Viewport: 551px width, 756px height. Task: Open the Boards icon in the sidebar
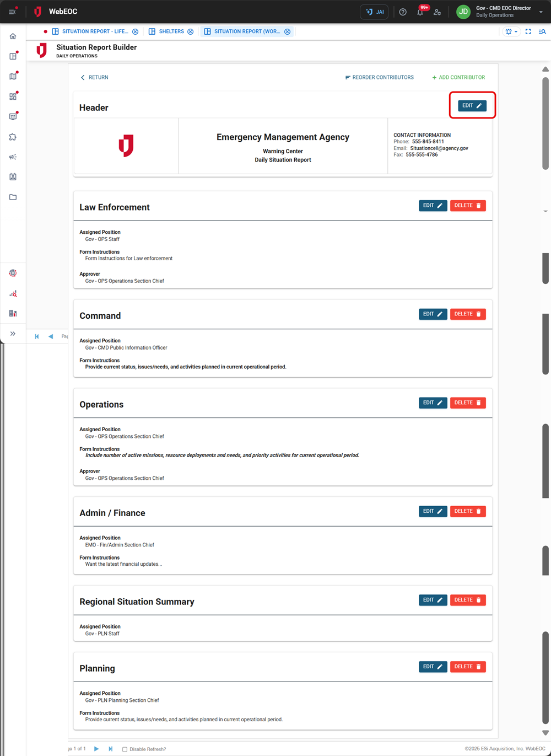[x=13, y=55]
